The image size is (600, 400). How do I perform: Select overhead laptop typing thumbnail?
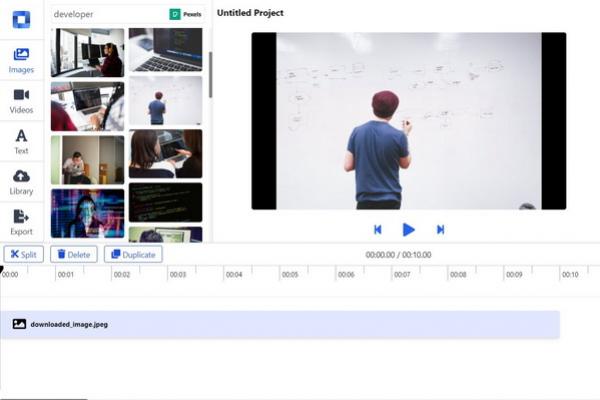[88, 106]
